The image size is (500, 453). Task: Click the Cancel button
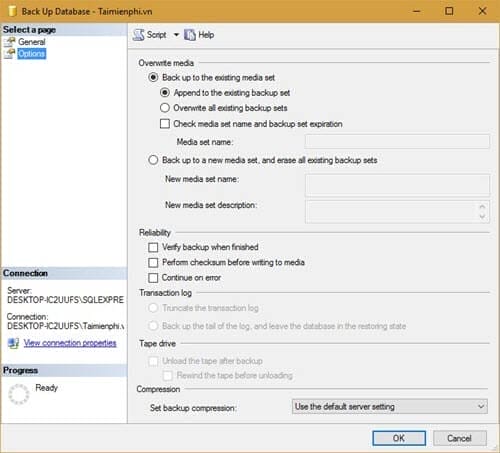(x=459, y=438)
